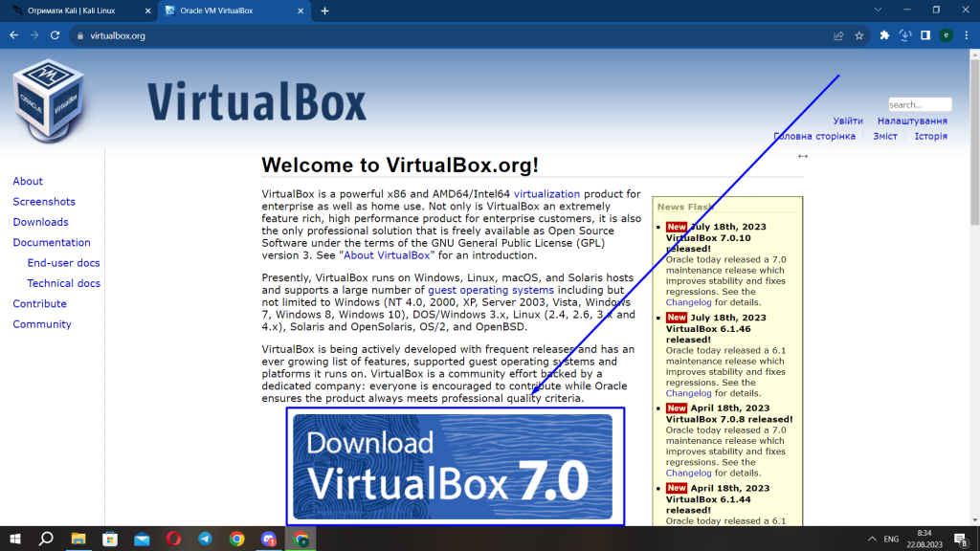Click the share icon in the address bar
The height and width of the screenshot is (551, 980).
836,34
